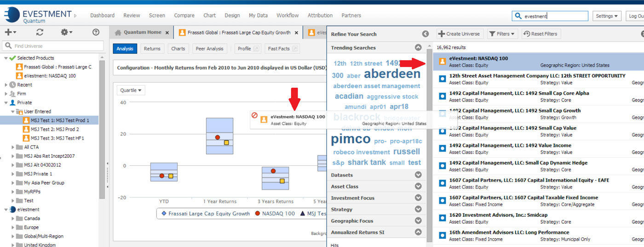Viewport: 644px width, 247px height.
Task: Select the Canada folder under eVestment
Action: point(32,219)
